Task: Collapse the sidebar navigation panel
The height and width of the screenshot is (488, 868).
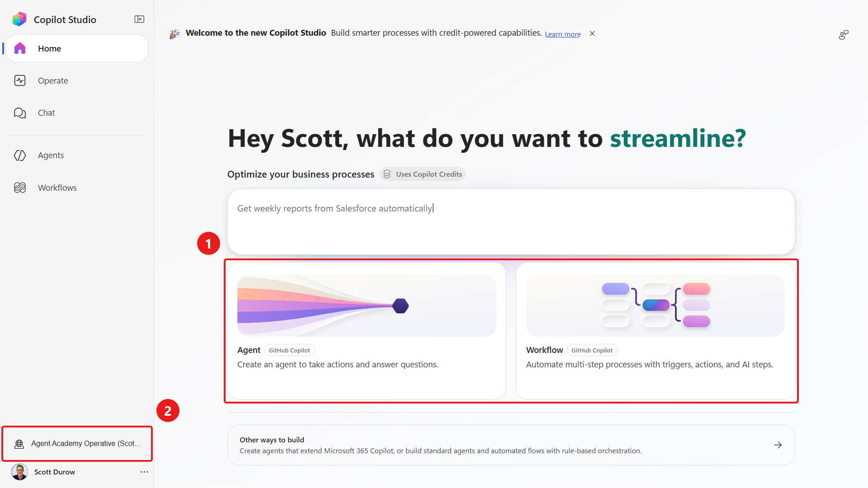Action: coord(139,19)
